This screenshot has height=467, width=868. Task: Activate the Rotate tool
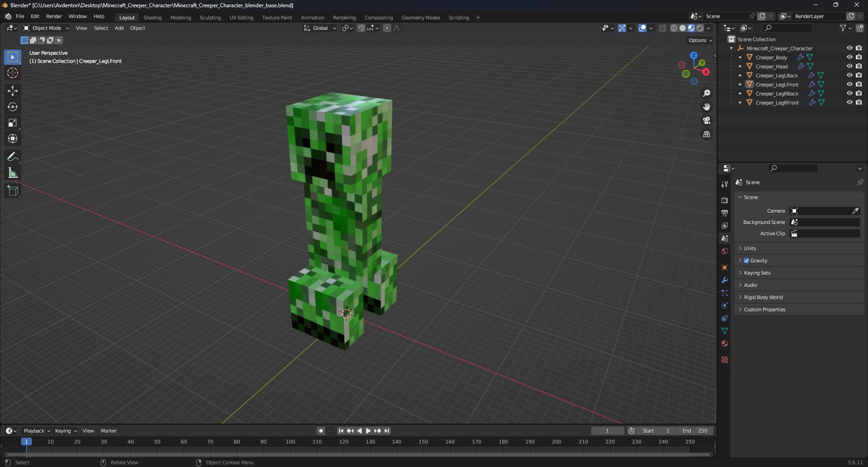coord(13,107)
